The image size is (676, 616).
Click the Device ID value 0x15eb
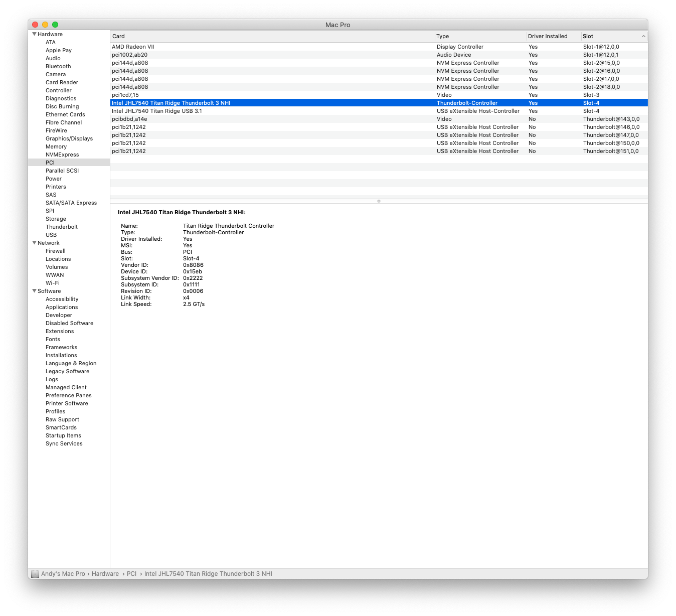(193, 271)
